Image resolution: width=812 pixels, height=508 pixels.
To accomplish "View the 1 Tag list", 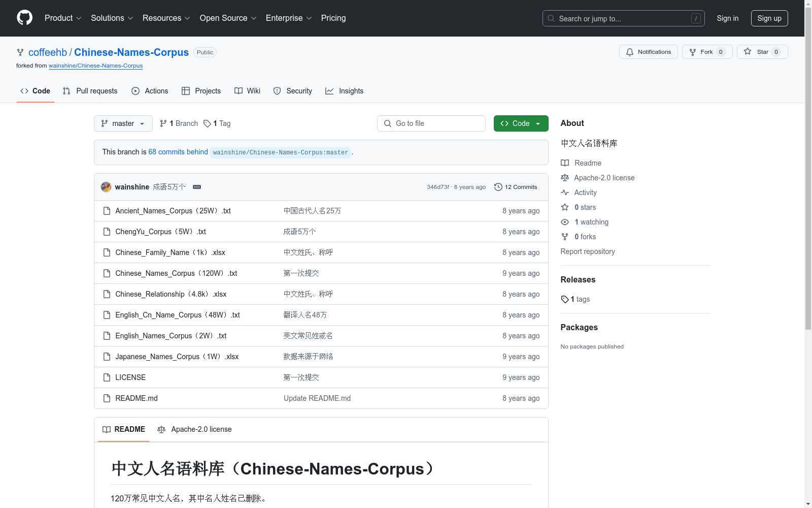I will pyautogui.click(x=217, y=123).
